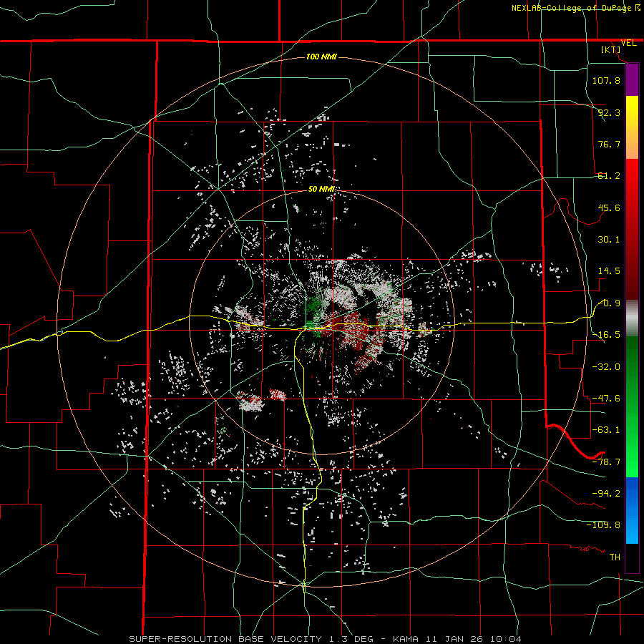This screenshot has height=644, width=644.
Task: Click the 10:04 timestamp
Action: [x=506, y=639]
